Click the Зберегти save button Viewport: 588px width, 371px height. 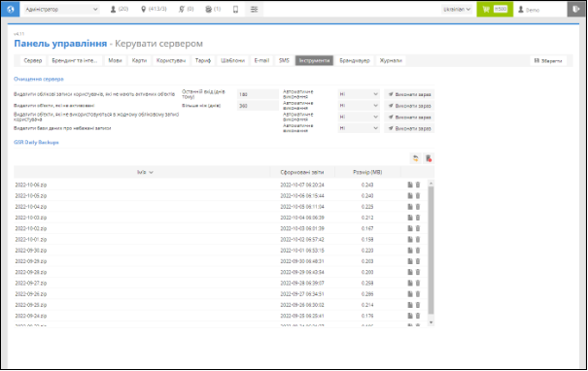[x=548, y=61]
